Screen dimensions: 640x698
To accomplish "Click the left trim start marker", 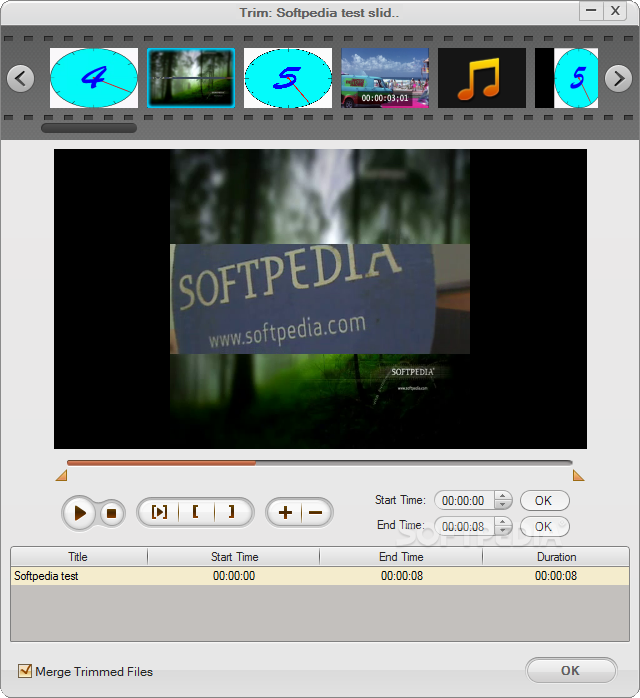I will tap(61, 475).
